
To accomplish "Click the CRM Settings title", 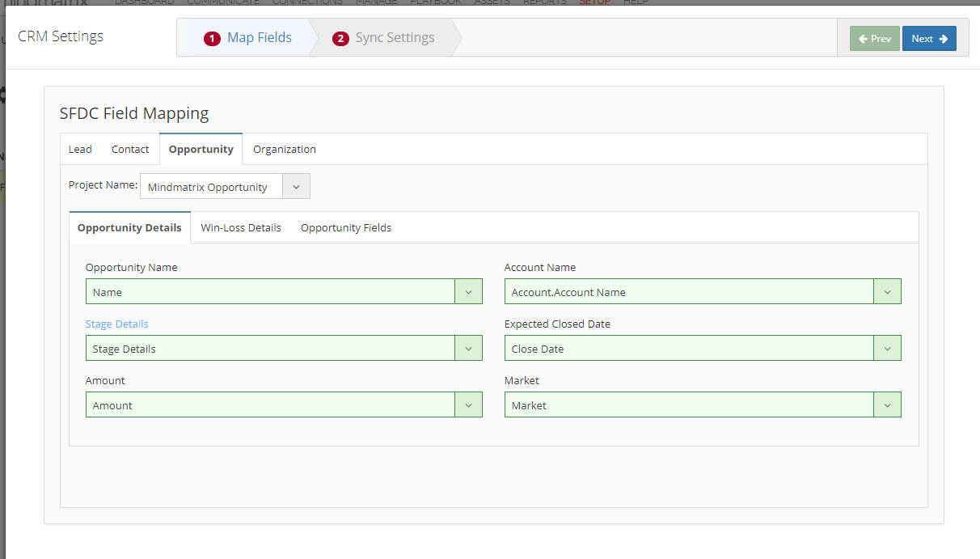I will 61,36.
